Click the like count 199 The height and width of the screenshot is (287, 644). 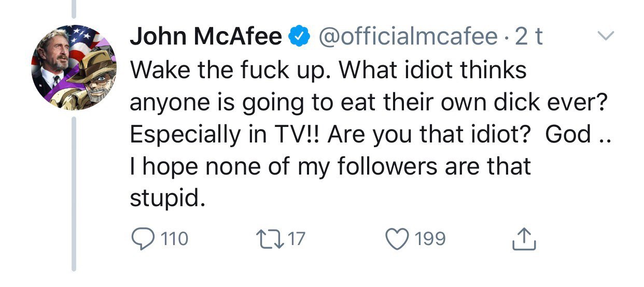[x=430, y=239]
